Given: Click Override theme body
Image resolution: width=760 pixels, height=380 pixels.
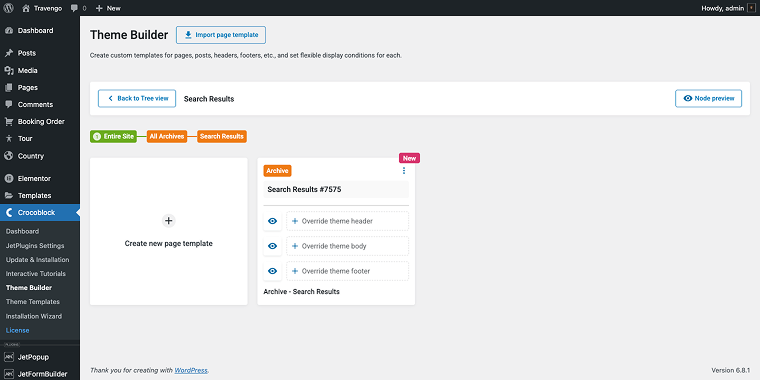Looking at the screenshot, I should coord(348,246).
